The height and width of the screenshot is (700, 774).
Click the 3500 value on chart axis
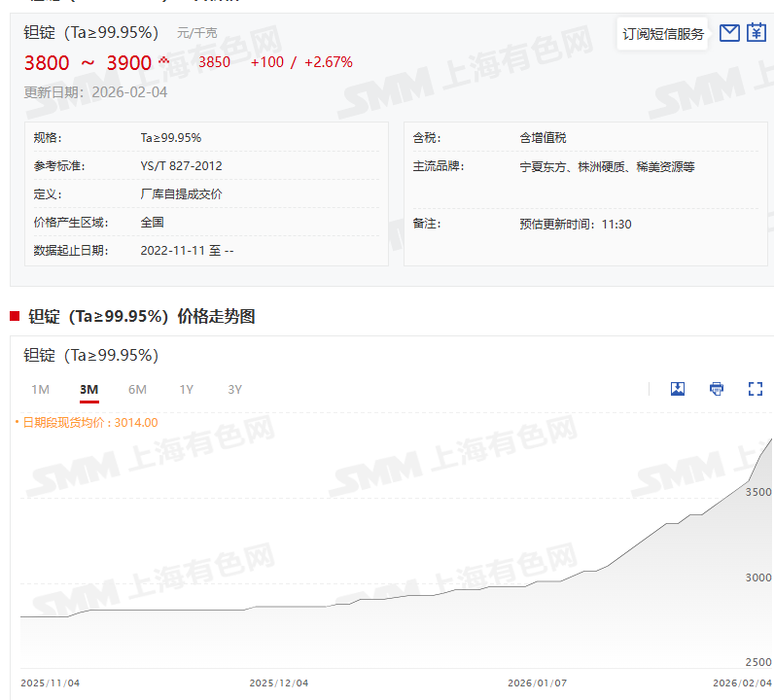(x=756, y=493)
